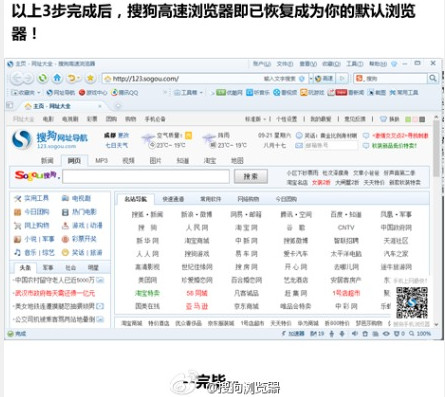Viewport: 445px width, 397px height.
Task: Click the magnifier icon in toolbar search box
Action: pyautogui.click(x=433, y=78)
